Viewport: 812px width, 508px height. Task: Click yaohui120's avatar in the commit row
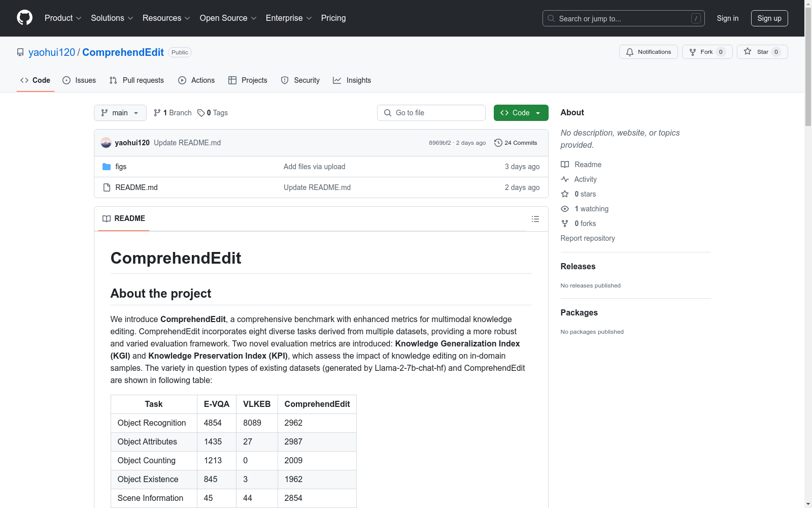coord(106,143)
